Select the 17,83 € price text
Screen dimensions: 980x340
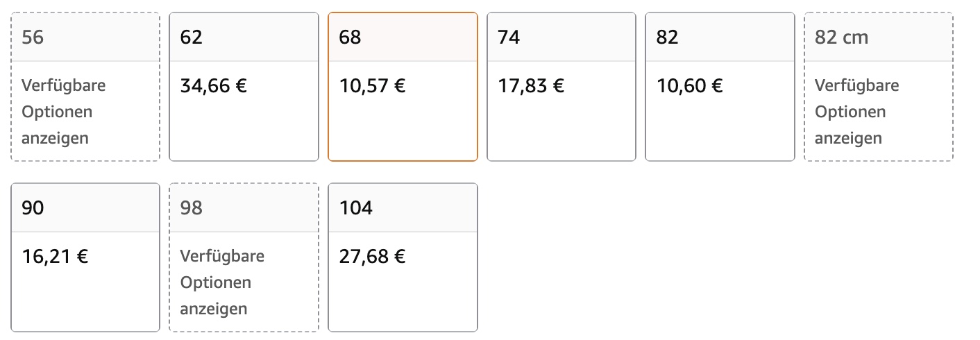coord(531,86)
